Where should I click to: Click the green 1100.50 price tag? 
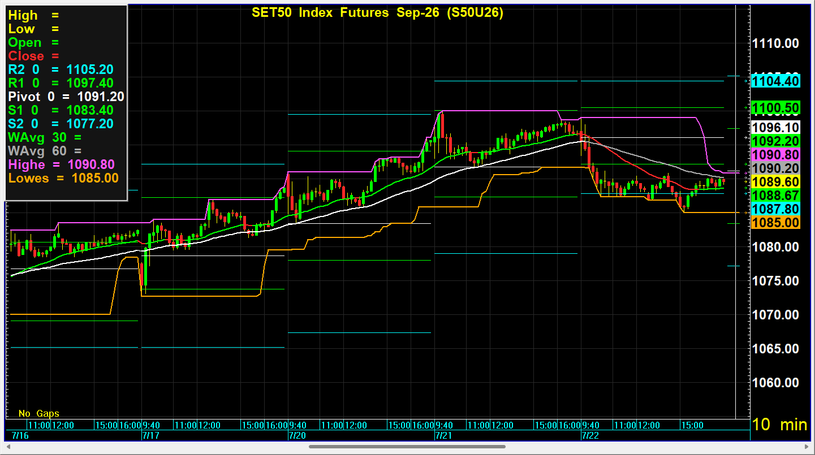pos(775,108)
